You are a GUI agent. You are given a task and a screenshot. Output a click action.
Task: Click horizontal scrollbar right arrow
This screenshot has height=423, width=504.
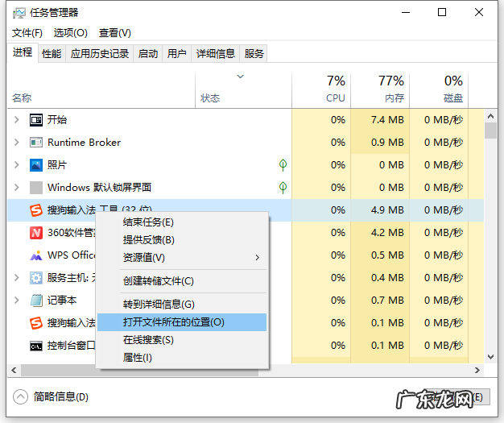[x=477, y=371]
